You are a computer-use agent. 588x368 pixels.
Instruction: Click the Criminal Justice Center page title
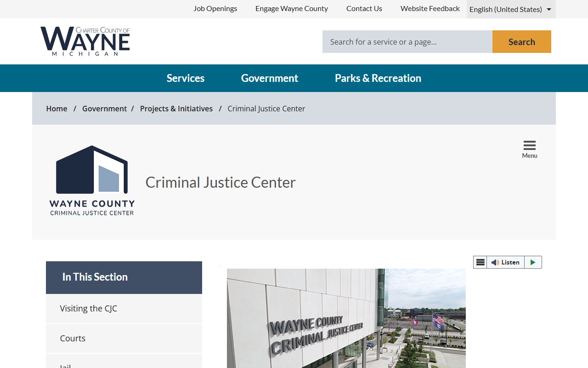tap(220, 182)
